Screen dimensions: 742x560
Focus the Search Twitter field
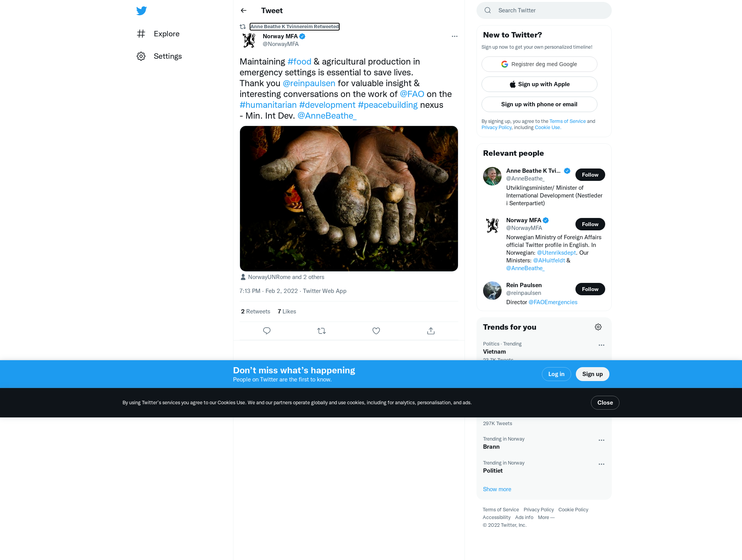(544, 10)
